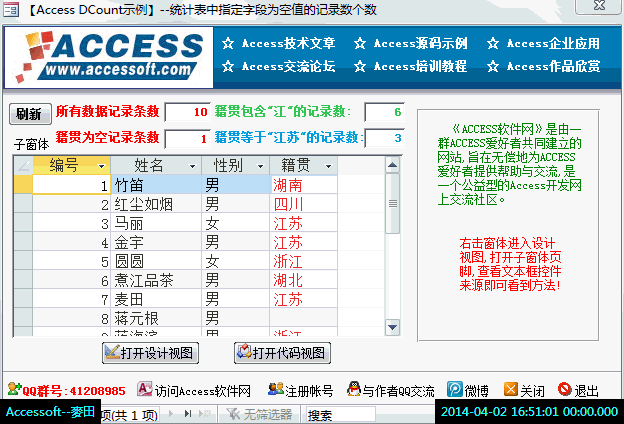Click the Access icon before 访问Access软件网

click(x=145, y=389)
